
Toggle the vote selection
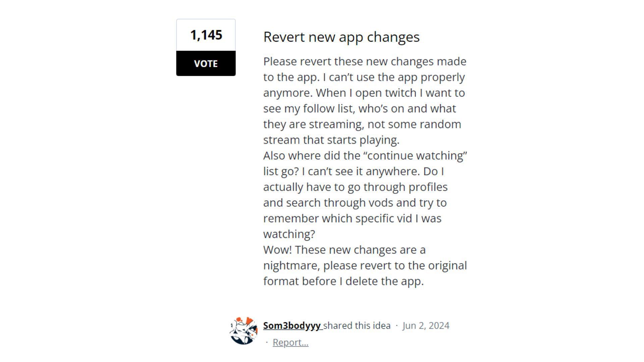pos(206,63)
